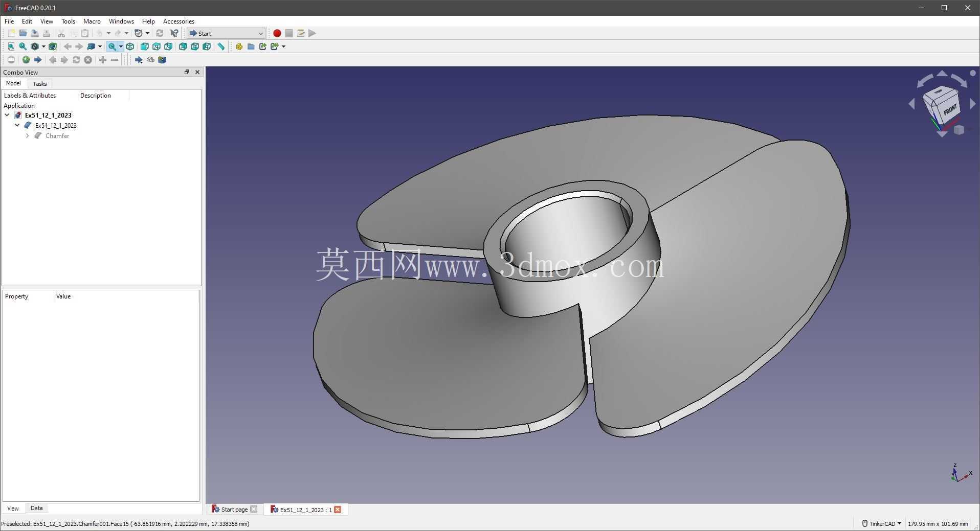The width and height of the screenshot is (980, 531).
Task: Select the Measure distance ruler tool
Action: coord(221,47)
